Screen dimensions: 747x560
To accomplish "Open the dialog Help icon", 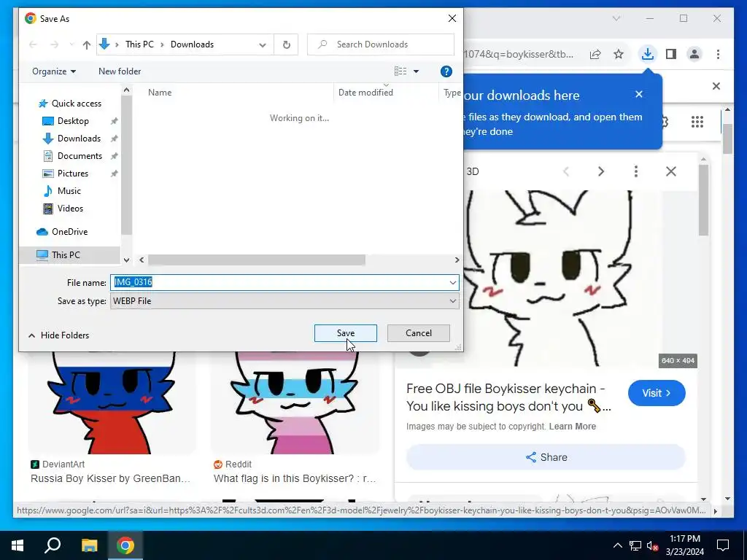I will 446,71.
